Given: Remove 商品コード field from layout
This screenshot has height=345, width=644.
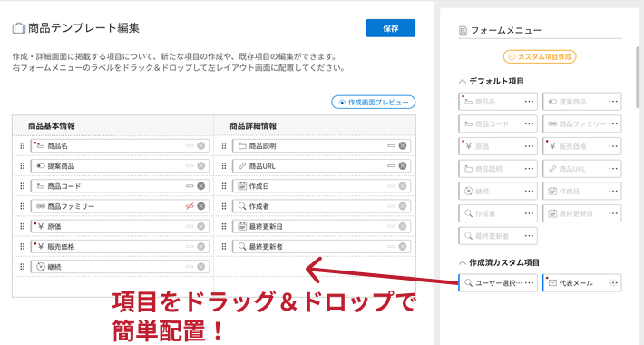Looking at the screenshot, I should [200, 186].
